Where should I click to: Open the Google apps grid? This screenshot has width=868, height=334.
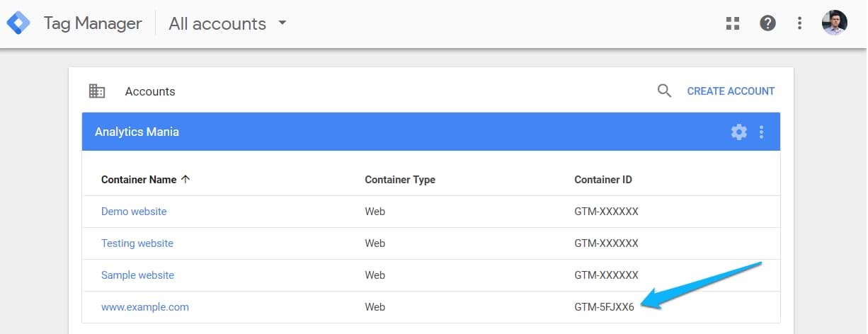(x=733, y=23)
